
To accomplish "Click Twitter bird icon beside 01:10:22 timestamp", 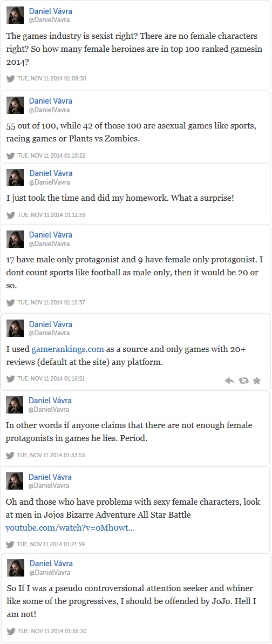I will tap(11, 155).
